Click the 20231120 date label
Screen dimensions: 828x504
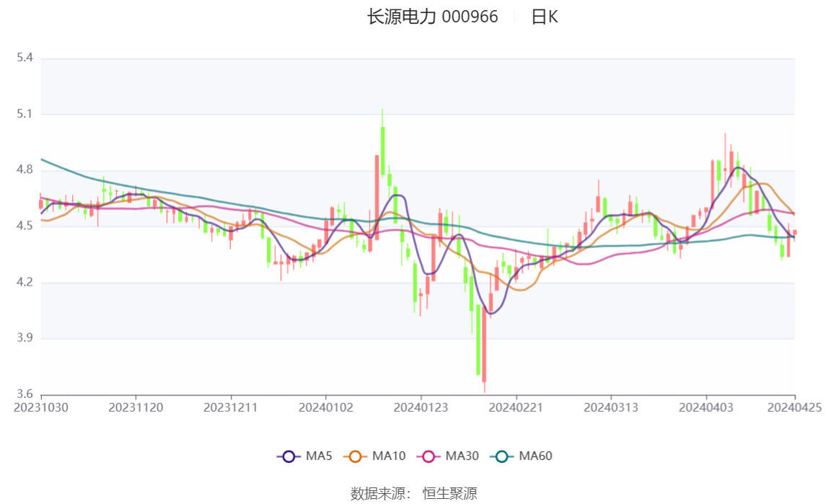(136, 408)
